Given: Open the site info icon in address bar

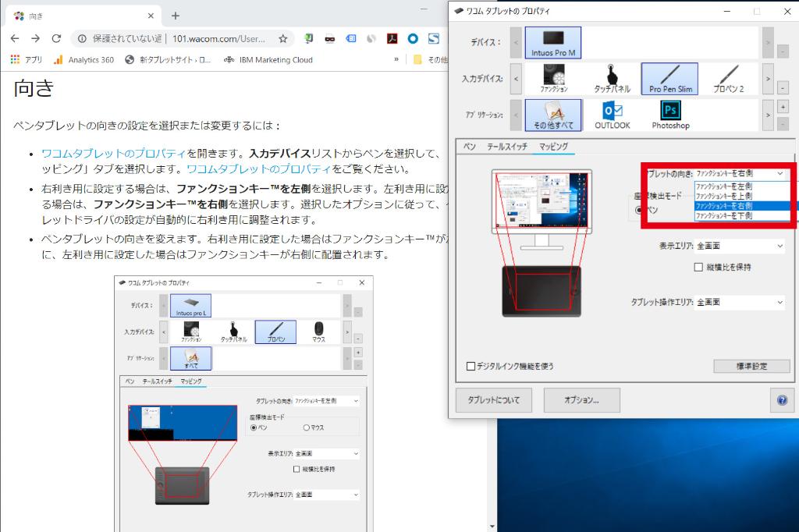Looking at the screenshot, I should click(x=82, y=38).
